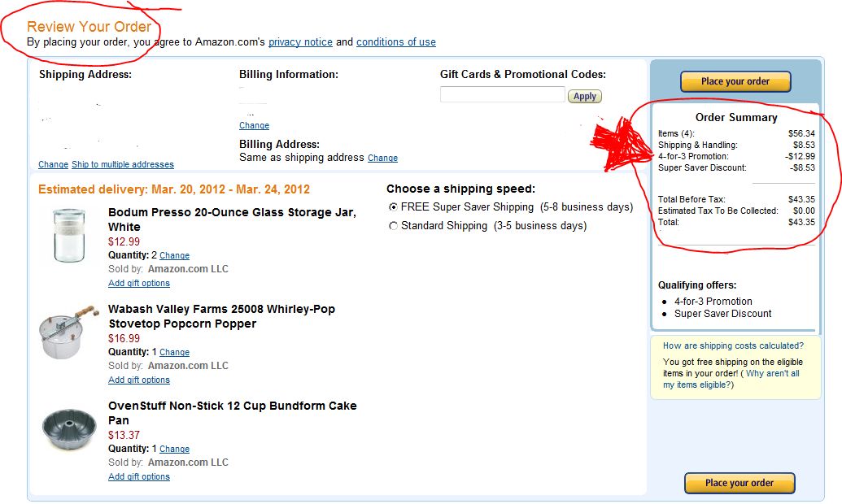Screen dimensions: 842x504
Task: Select Standard Shipping radio button
Action: pos(394,226)
